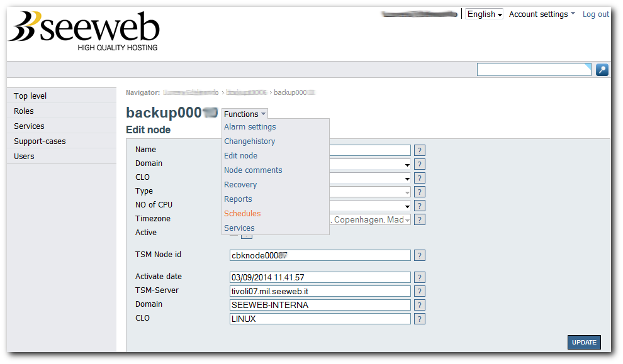Click the search magnifier button

pyautogui.click(x=602, y=70)
